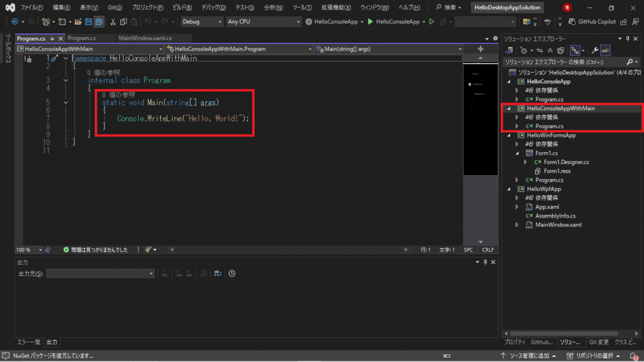Image resolution: width=644 pixels, height=362 pixels.
Task: Open Properties wrench icon in Solution Explorer
Action: [594, 50]
